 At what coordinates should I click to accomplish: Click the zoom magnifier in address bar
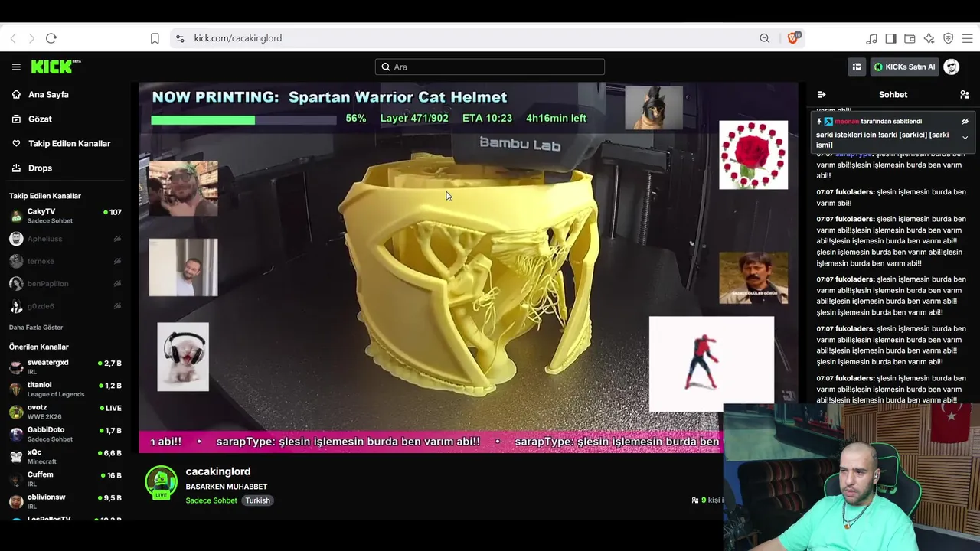(x=765, y=38)
